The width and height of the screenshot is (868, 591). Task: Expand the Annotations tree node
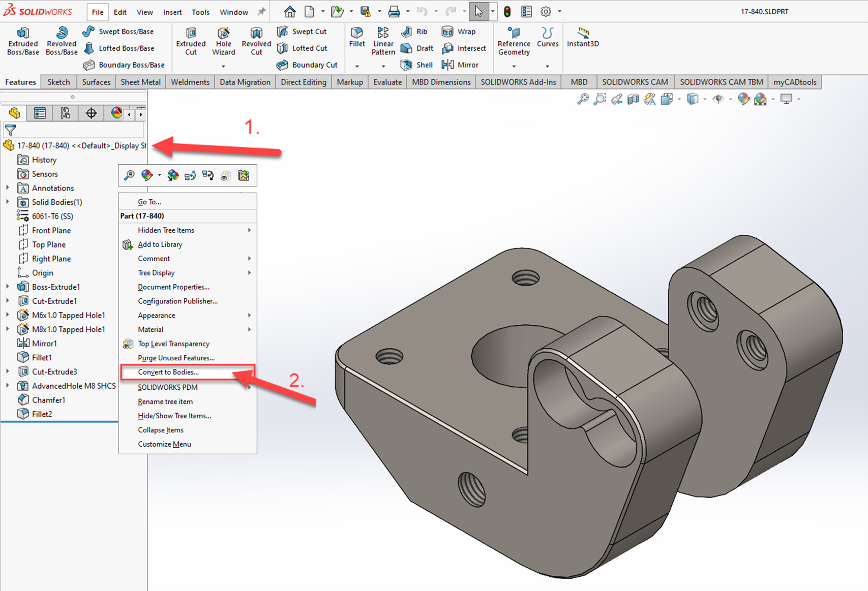coord(8,188)
